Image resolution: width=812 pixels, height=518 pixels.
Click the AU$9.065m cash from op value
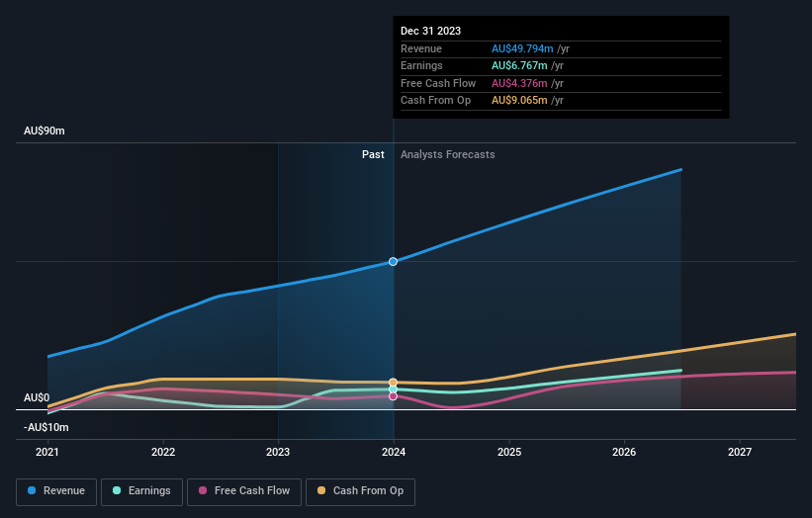pyautogui.click(x=519, y=101)
